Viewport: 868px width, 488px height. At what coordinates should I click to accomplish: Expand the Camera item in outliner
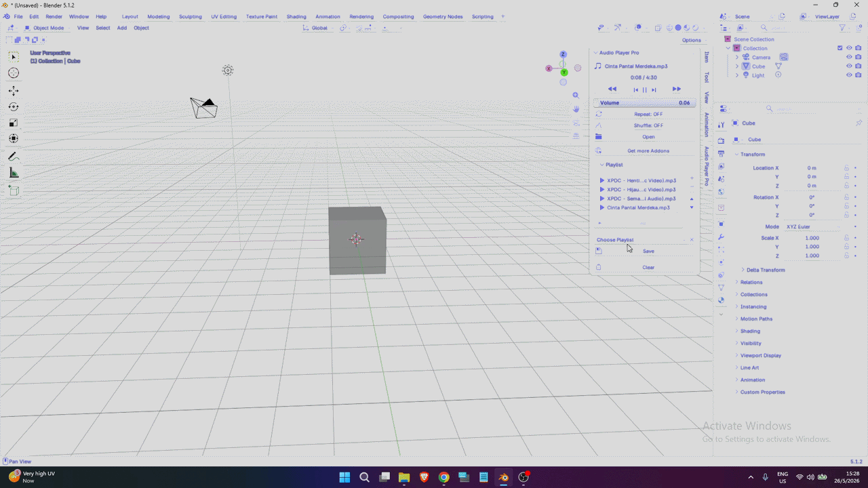click(x=737, y=58)
